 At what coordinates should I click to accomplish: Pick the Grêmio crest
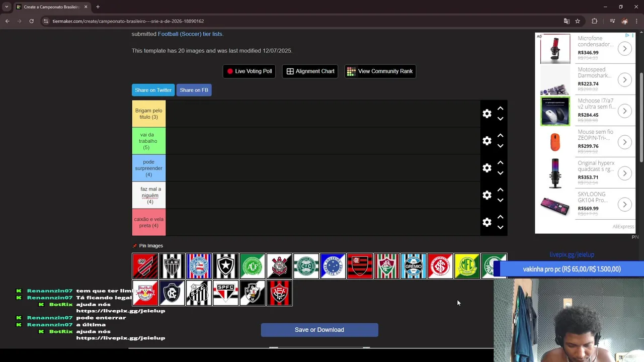[x=414, y=266]
